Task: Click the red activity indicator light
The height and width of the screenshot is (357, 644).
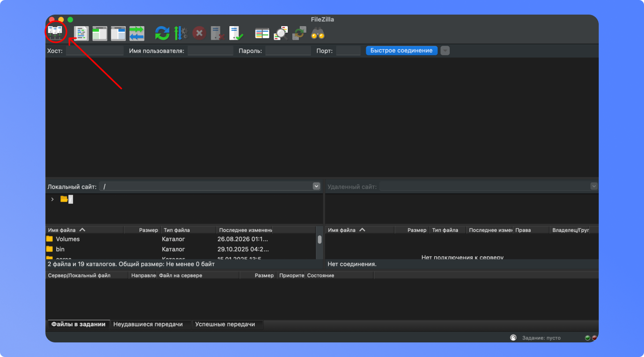Action: [594, 338]
